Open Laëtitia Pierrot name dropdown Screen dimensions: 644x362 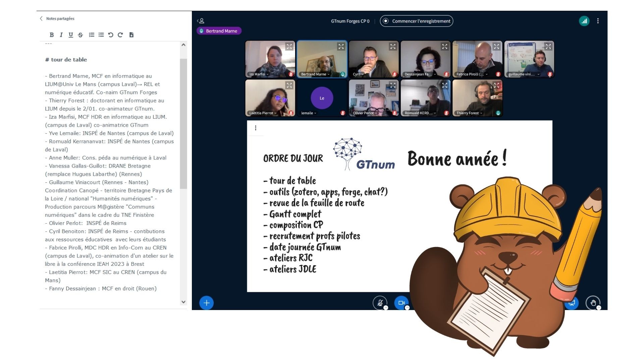pos(263,113)
